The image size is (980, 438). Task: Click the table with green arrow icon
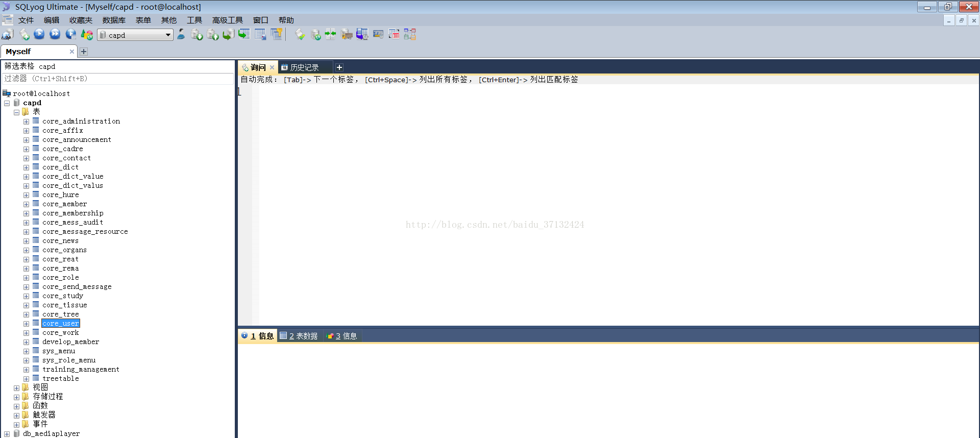coord(244,34)
